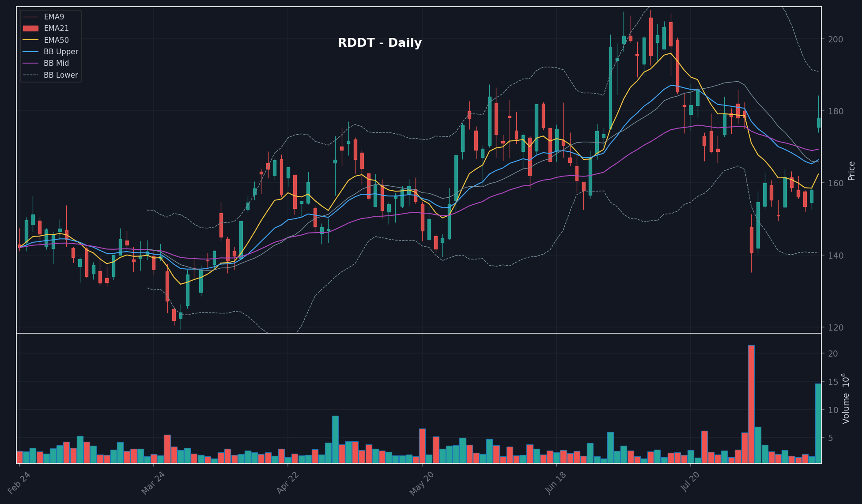Click the Jul 20 date label
Screen dimensions: 862x504
[691, 482]
